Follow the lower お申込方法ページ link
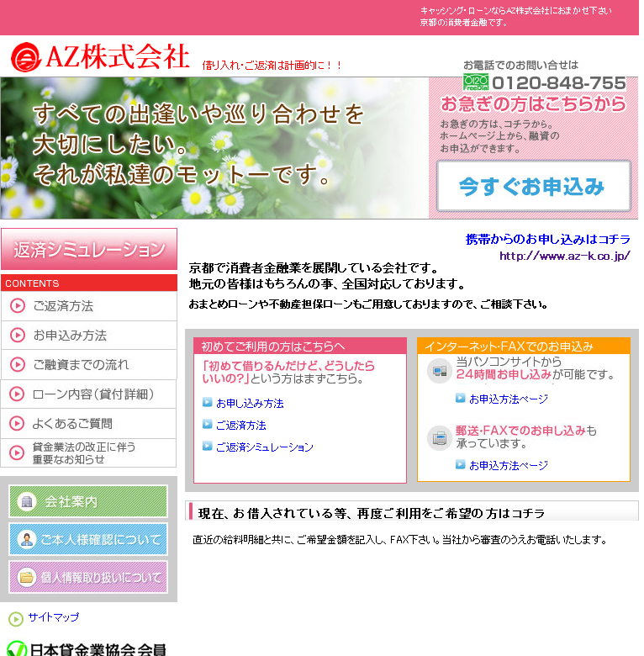The image size is (644, 656). [509, 465]
